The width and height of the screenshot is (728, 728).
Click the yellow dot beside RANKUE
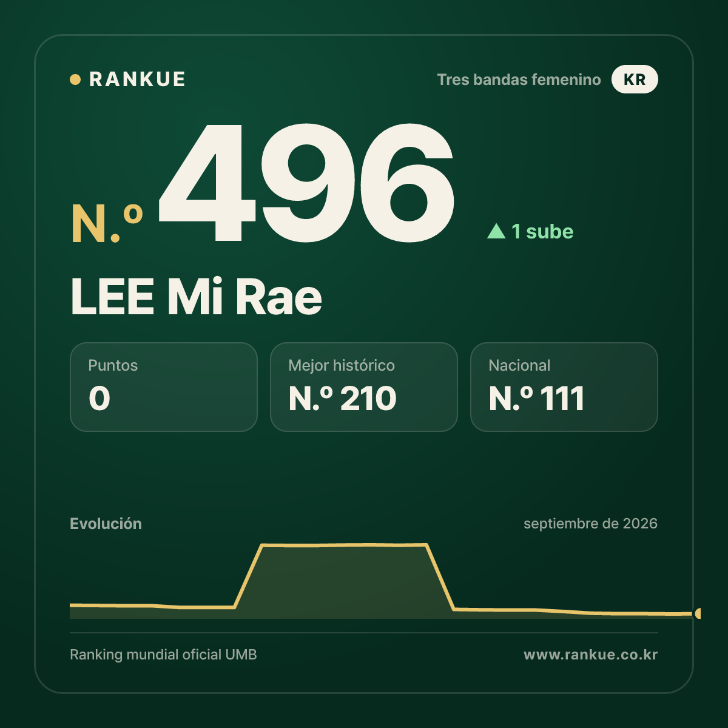pyautogui.click(x=75, y=79)
